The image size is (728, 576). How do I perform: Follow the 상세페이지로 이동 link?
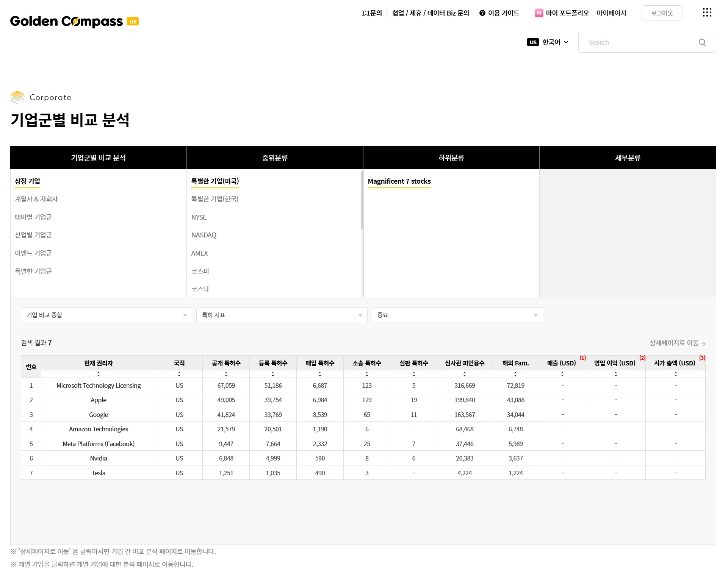click(x=677, y=343)
